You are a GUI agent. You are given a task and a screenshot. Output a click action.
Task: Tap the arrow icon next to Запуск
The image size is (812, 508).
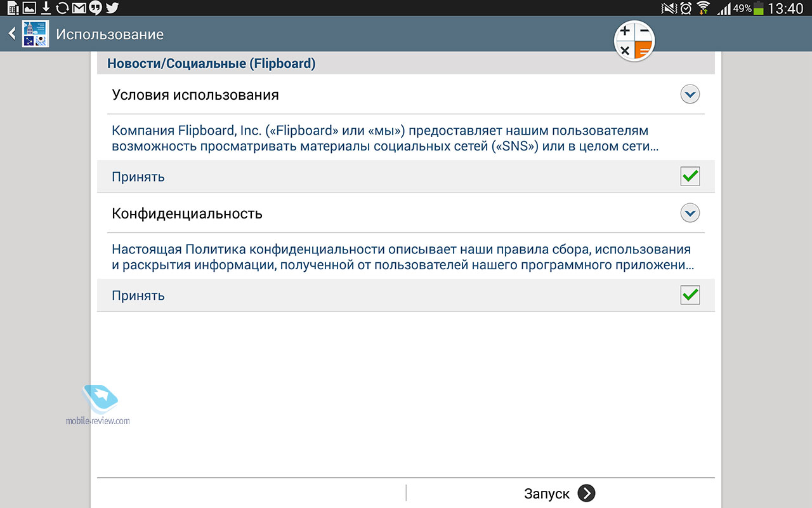coord(586,493)
